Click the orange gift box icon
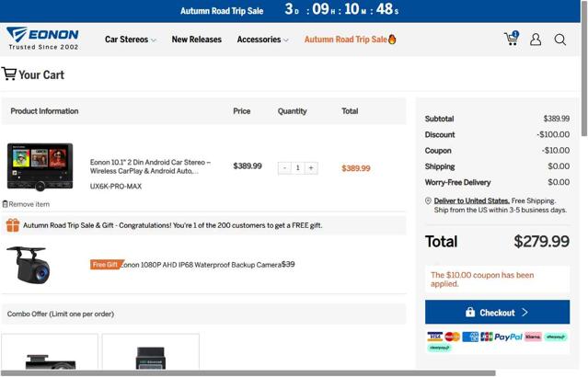This screenshot has height=377, width=588. 13,225
